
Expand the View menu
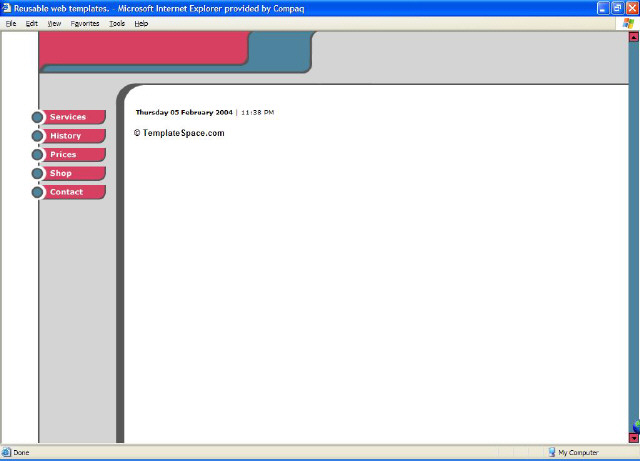54,23
